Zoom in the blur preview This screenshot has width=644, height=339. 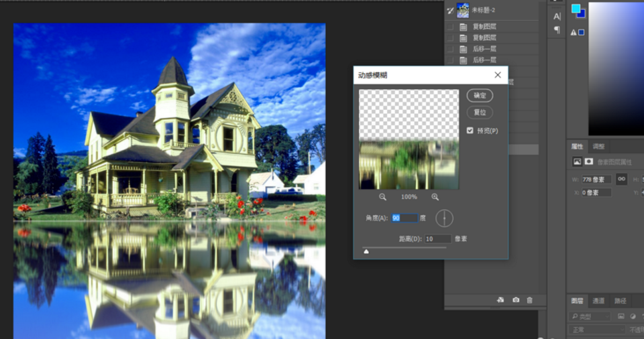(x=435, y=197)
